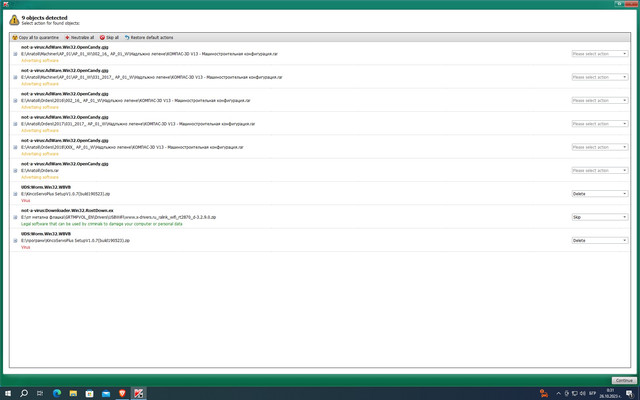Launch Microsoft Edge from taskbar
This screenshot has height=400, width=640.
(57, 393)
